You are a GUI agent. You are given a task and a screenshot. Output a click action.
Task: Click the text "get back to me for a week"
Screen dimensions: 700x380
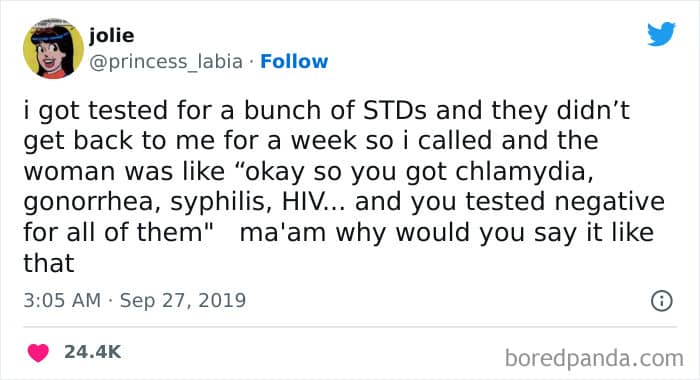190,140
